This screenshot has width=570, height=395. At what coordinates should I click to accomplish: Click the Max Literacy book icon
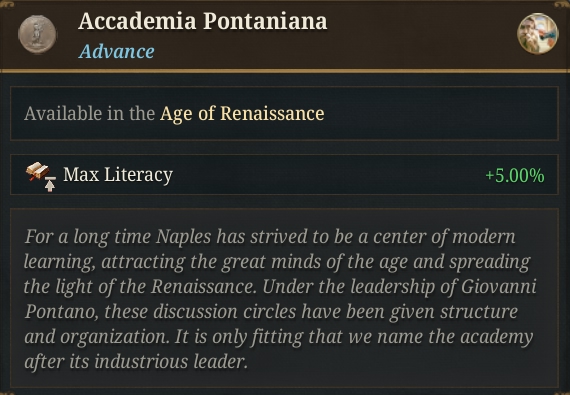click(37, 171)
